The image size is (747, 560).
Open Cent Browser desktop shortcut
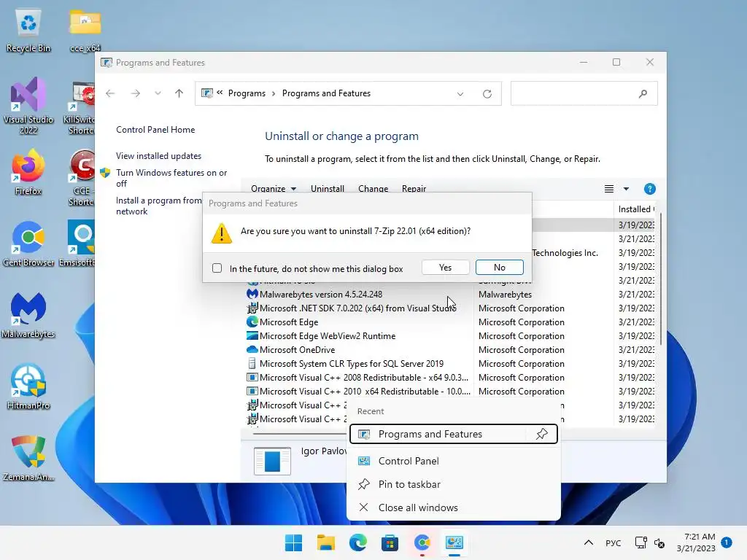[28, 244]
